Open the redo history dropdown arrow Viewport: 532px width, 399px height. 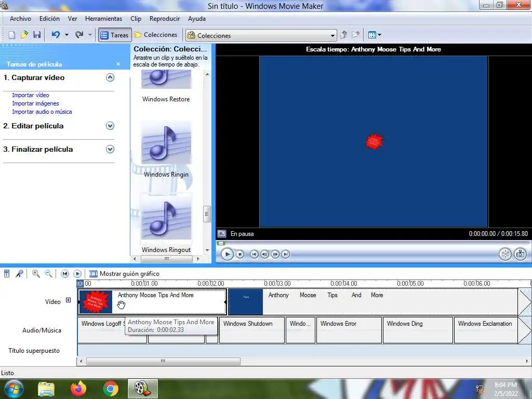(x=90, y=35)
